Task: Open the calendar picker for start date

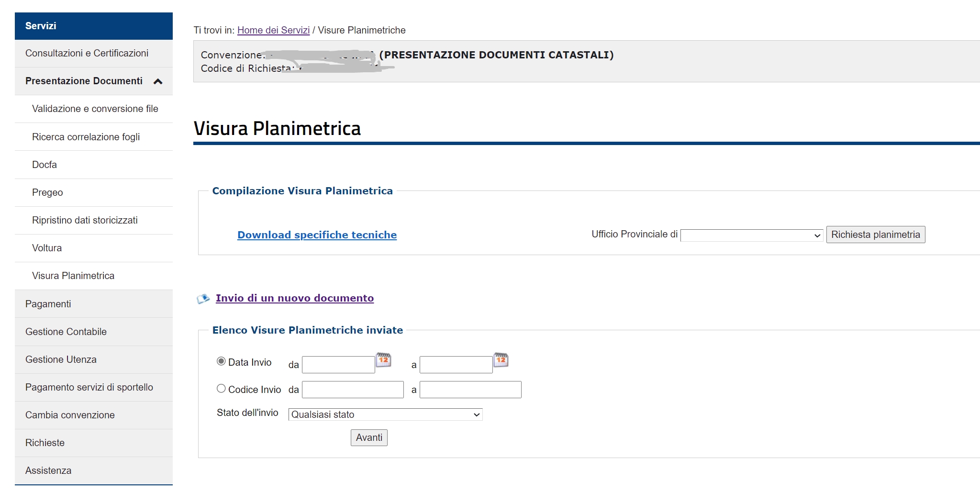Action: [383, 359]
